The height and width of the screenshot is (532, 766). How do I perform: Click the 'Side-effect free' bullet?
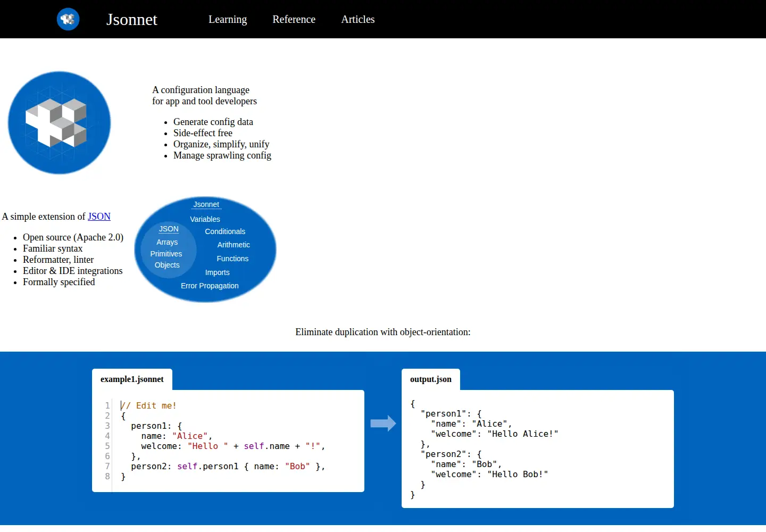[203, 133]
